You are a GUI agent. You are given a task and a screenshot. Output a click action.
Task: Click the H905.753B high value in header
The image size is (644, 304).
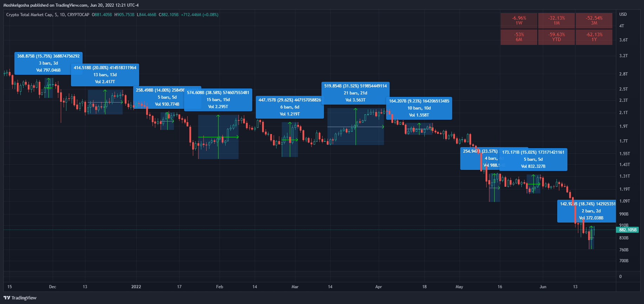pos(124,15)
